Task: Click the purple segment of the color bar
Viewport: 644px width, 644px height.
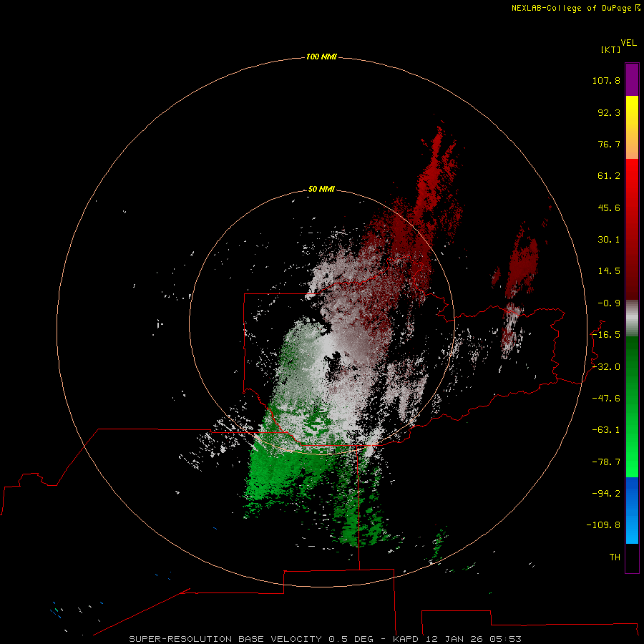Action: [x=632, y=79]
